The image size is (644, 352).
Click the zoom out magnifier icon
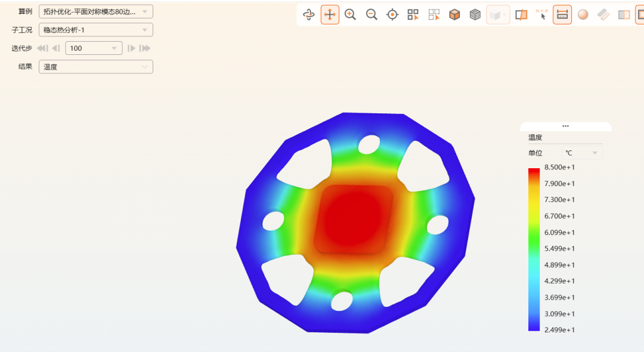[371, 15]
